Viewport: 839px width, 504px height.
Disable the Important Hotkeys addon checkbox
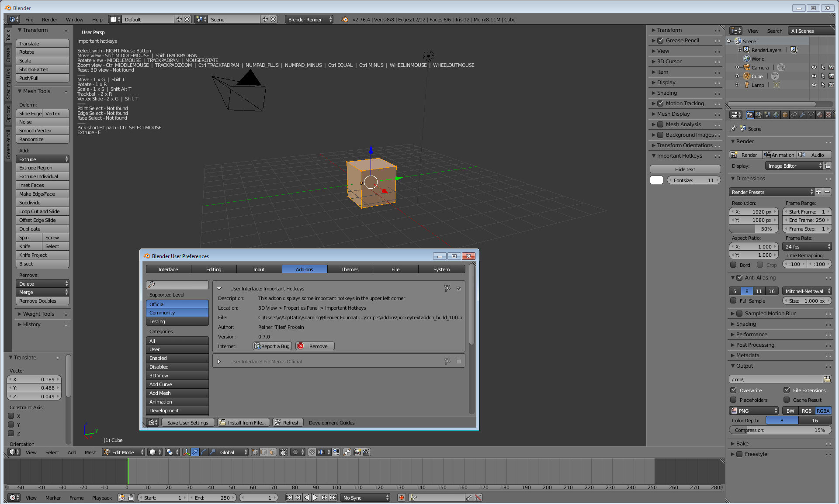pyautogui.click(x=459, y=288)
